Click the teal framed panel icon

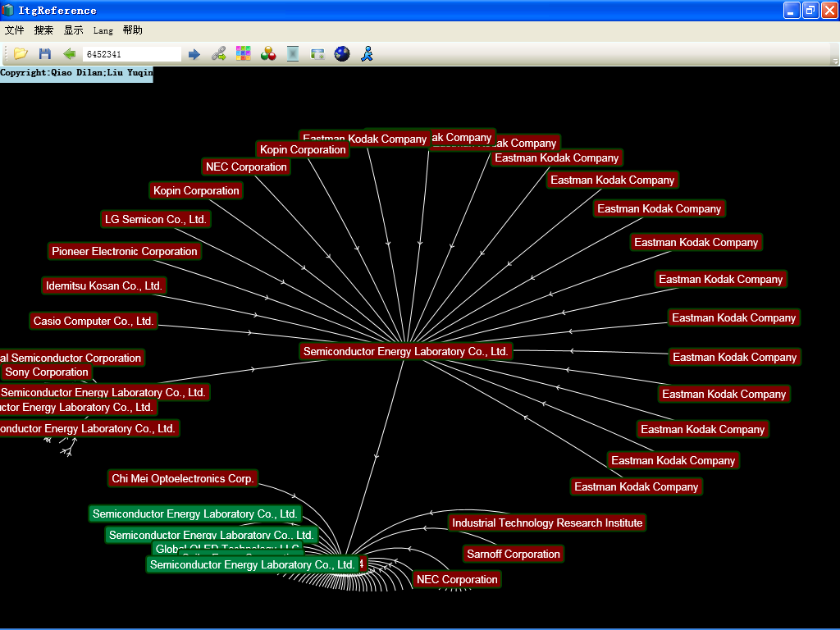pyautogui.click(x=293, y=53)
